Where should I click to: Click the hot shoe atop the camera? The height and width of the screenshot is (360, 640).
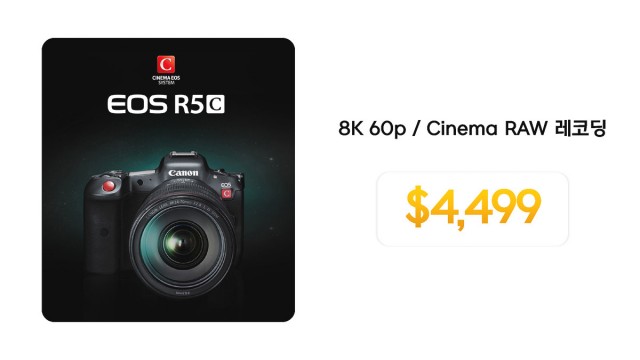[183, 155]
